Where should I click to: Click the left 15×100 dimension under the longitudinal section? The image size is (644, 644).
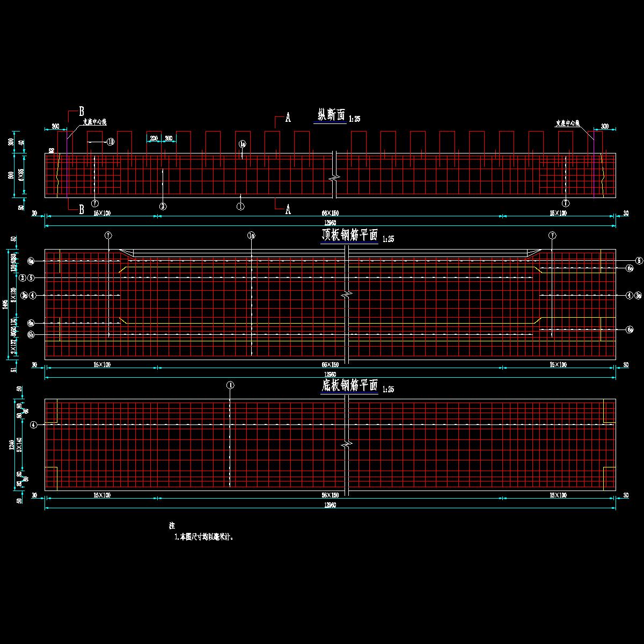coord(101,213)
